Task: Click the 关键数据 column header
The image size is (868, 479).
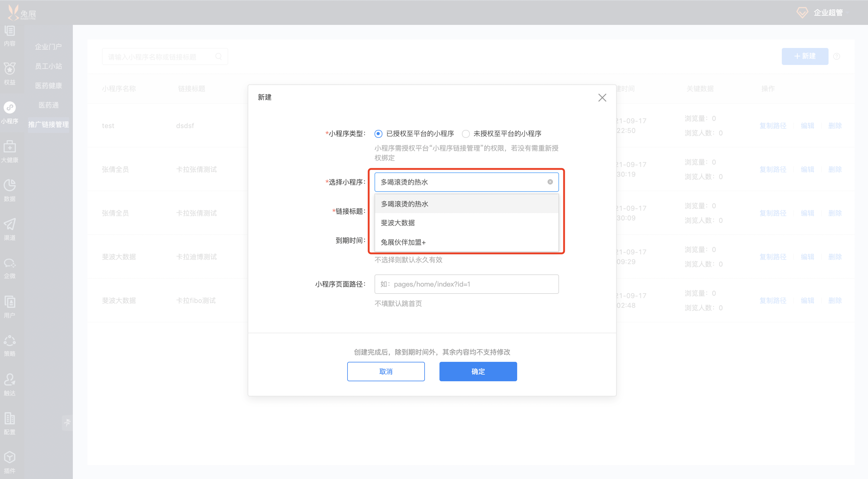Action: tap(700, 88)
